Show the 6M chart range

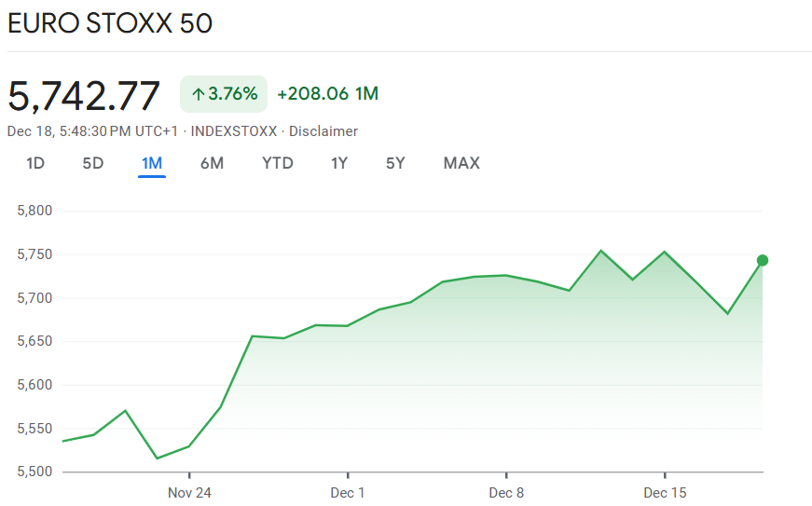[212, 163]
